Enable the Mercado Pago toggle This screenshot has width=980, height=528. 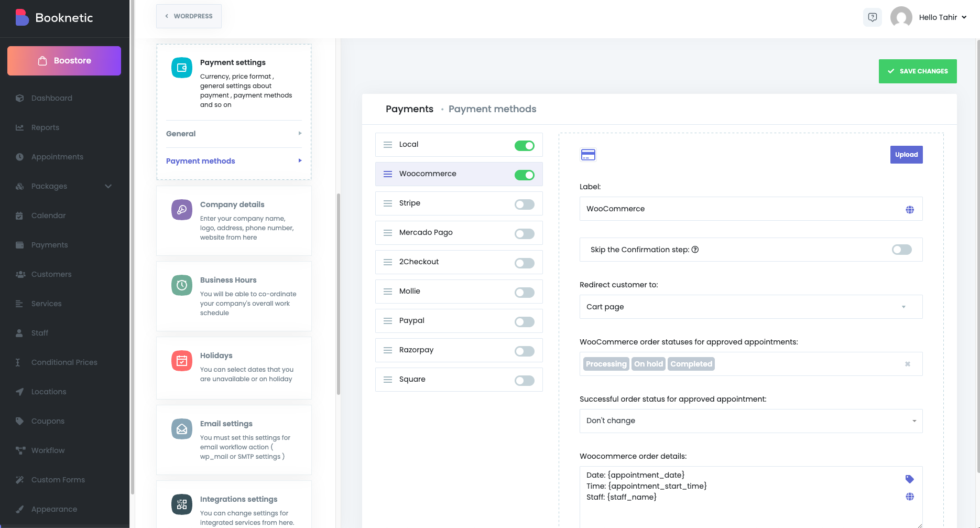pyautogui.click(x=525, y=234)
